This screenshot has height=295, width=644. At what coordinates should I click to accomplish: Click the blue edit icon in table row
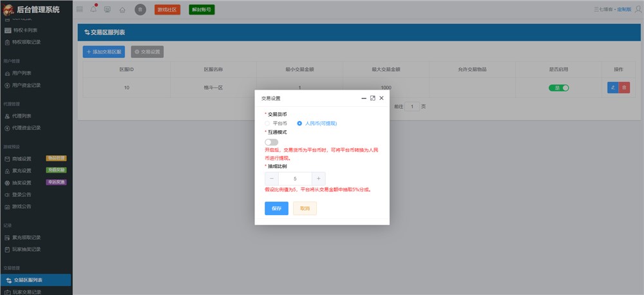click(612, 88)
